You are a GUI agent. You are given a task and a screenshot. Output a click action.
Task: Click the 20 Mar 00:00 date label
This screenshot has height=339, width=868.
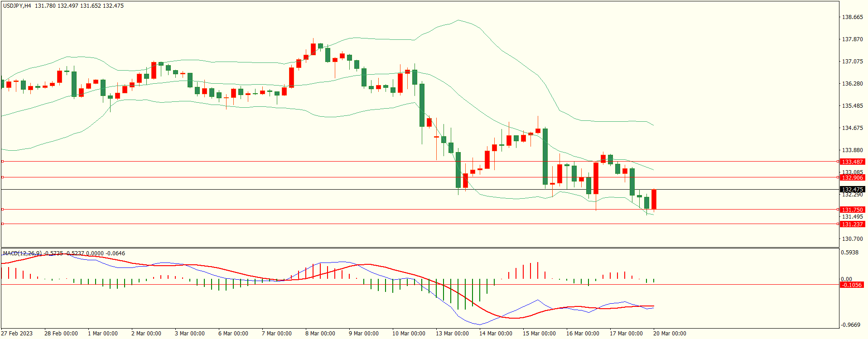point(670,334)
